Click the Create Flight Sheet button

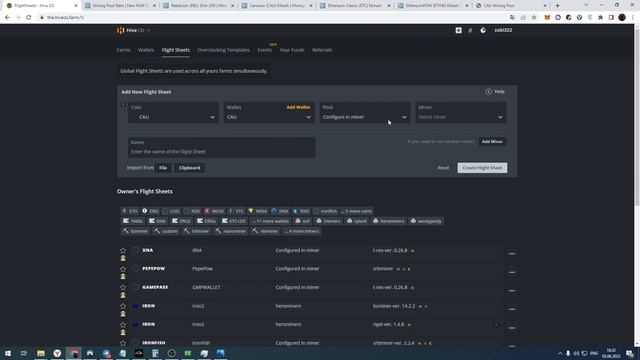tap(482, 168)
